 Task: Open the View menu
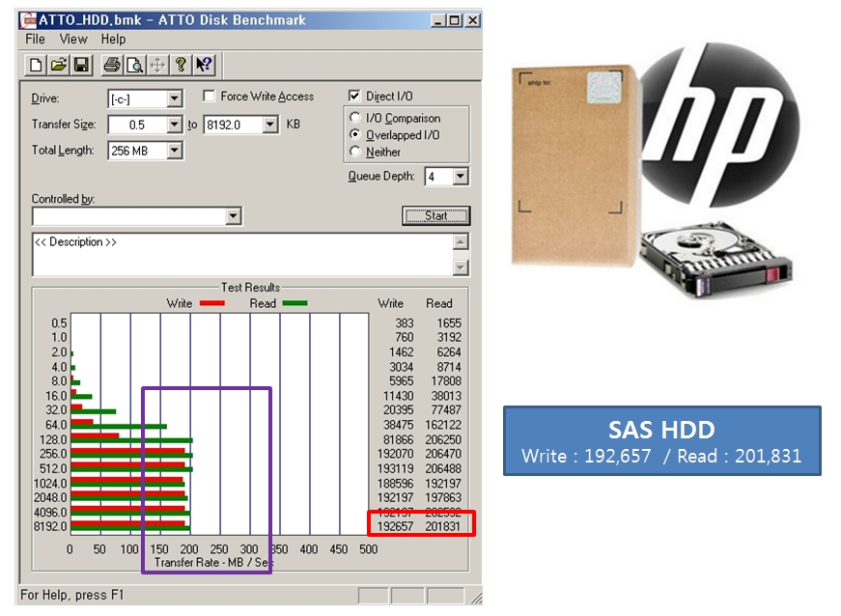73,40
